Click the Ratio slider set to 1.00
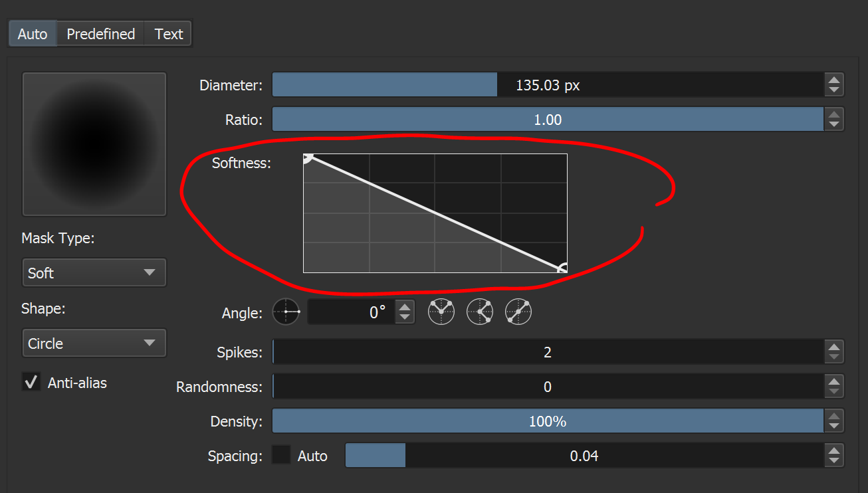The width and height of the screenshot is (868, 493). click(548, 120)
